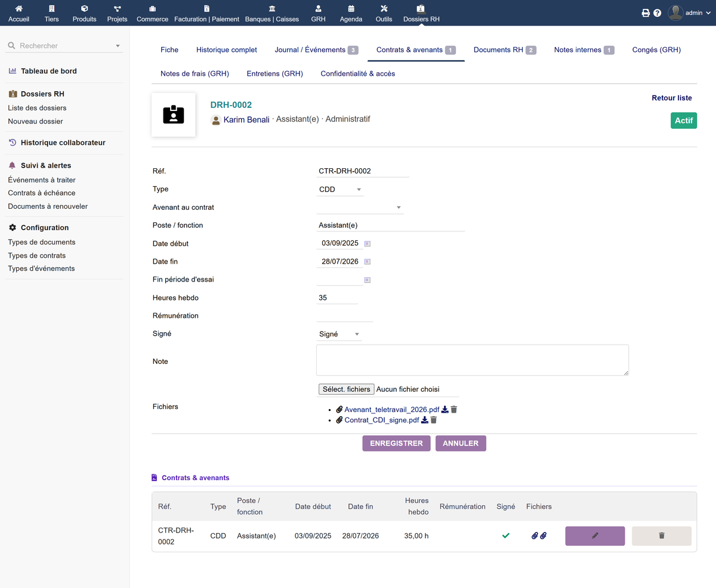Focus the Rémunération input field

[x=344, y=315]
